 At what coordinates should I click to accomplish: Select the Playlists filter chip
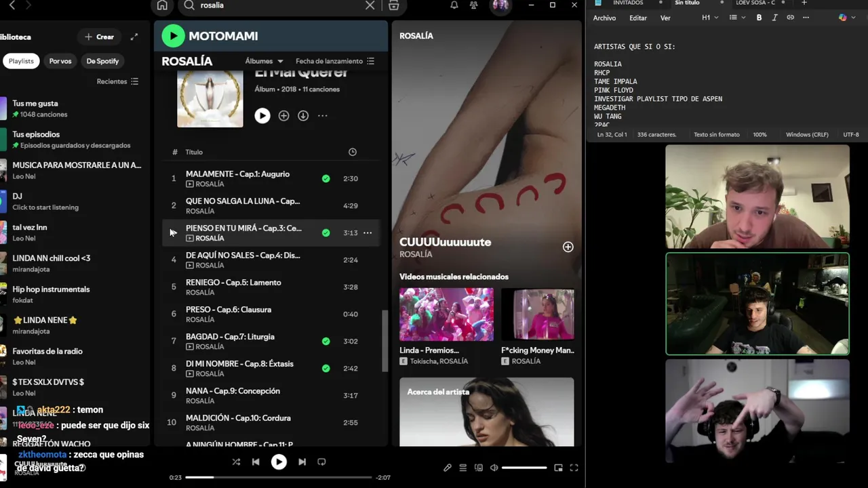click(x=21, y=61)
